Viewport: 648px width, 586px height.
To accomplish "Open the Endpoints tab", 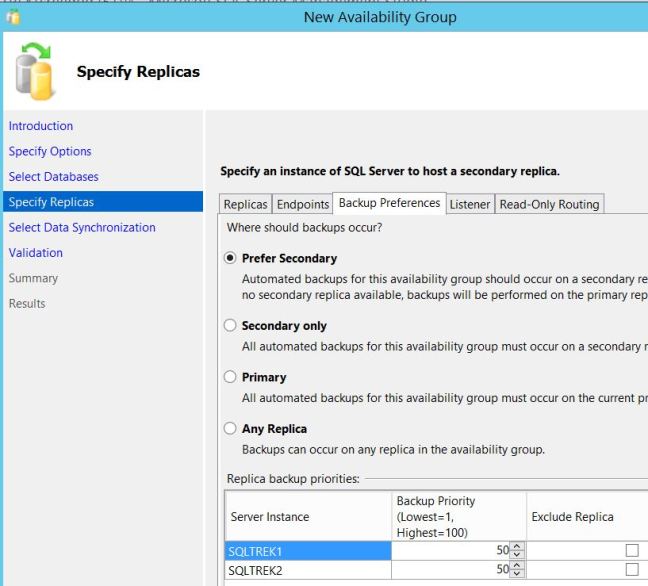I will (303, 204).
